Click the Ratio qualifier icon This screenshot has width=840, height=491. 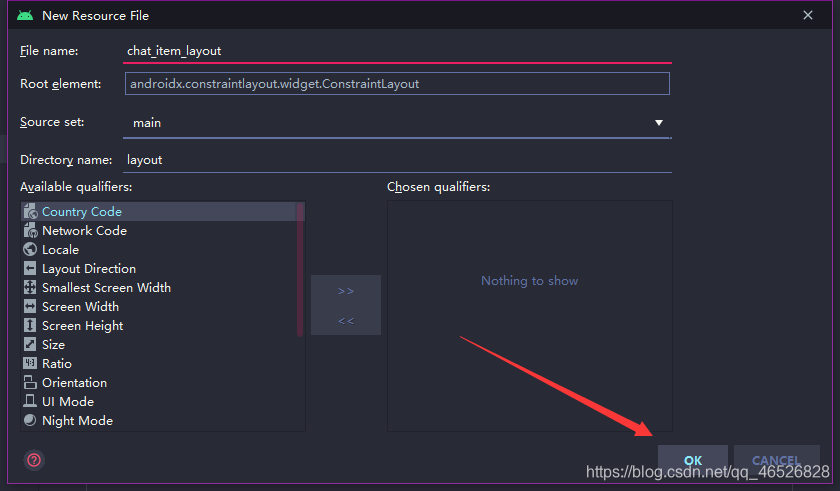(30, 364)
